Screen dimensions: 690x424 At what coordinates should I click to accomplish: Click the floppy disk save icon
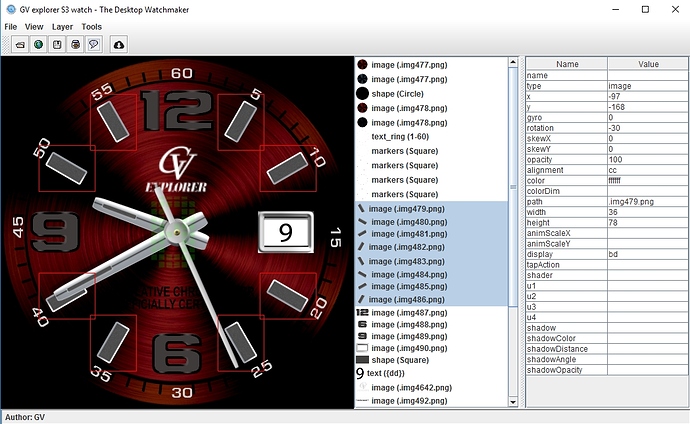(57, 45)
